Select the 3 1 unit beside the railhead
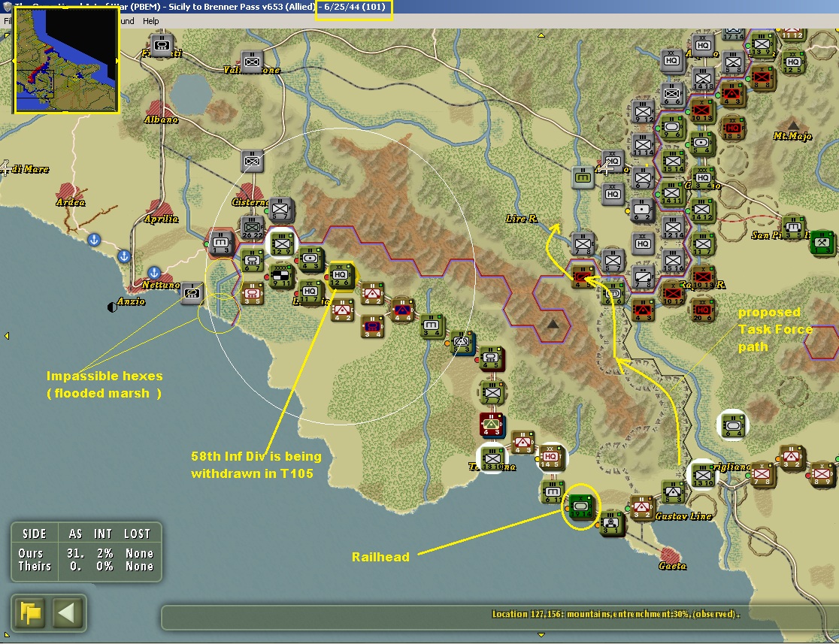 [611, 523]
